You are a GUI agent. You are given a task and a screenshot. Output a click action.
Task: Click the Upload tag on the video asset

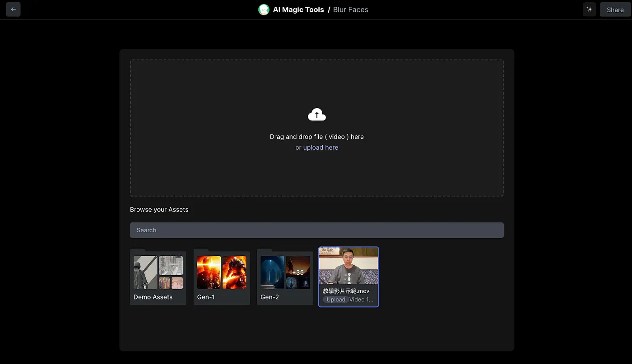336,299
